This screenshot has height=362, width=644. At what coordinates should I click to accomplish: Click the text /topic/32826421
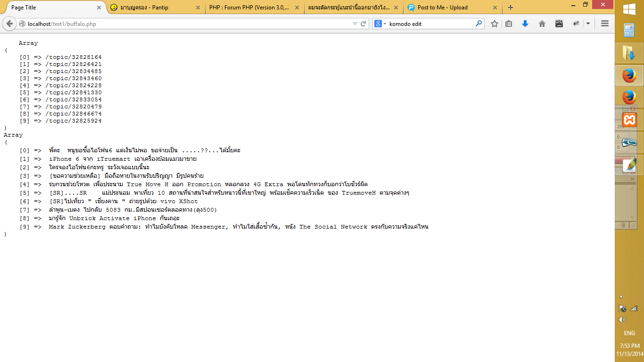74,64
